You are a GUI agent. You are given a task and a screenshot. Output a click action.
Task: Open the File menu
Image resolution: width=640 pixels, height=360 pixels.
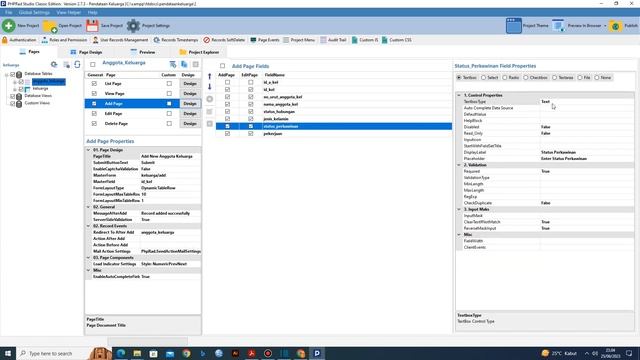tap(9, 13)
